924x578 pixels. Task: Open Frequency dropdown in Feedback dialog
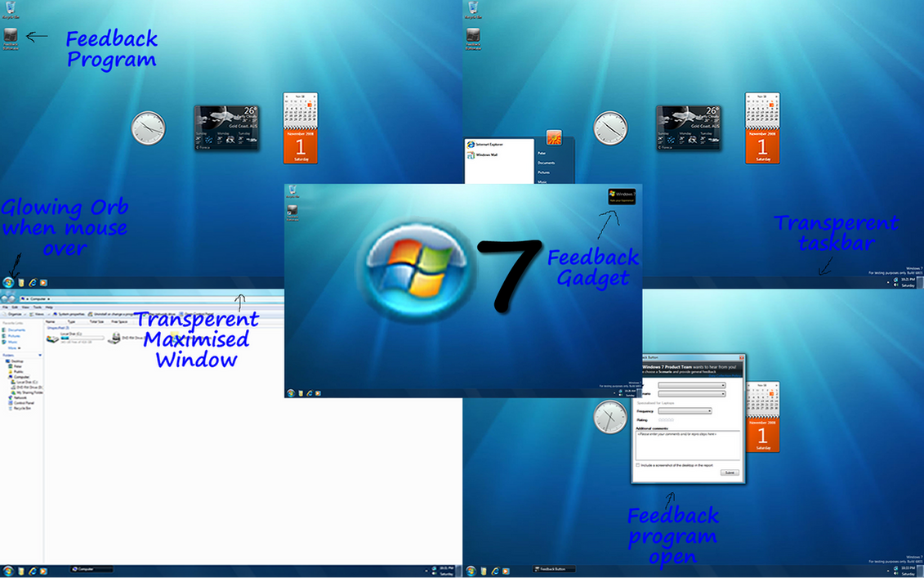pyautogui.click(x=685, y=411)
